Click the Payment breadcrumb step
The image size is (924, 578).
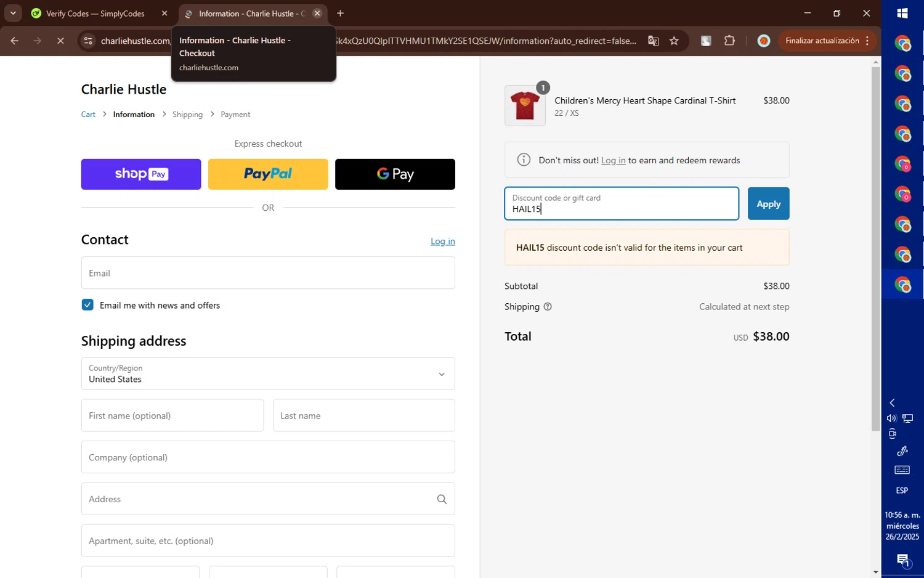click(x=235, y=115)
